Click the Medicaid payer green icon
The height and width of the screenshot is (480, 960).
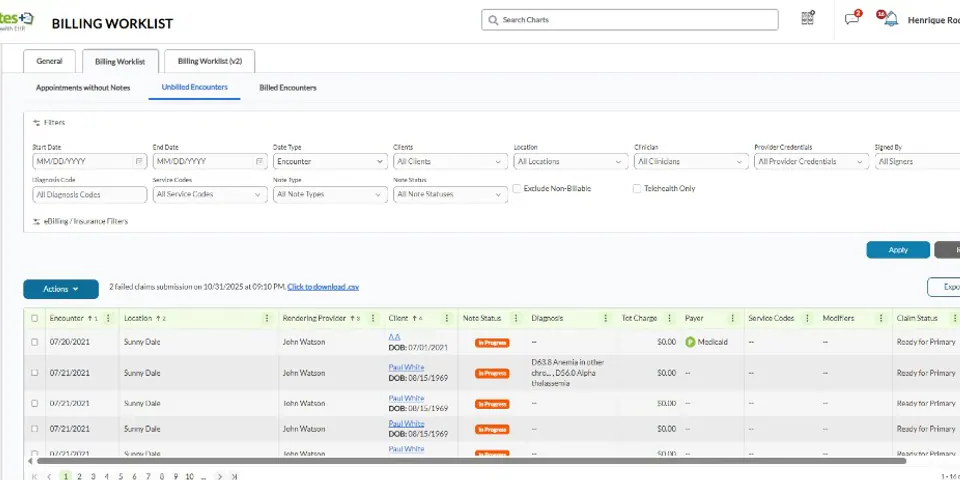pyautogui.click(x=690, y=342)
